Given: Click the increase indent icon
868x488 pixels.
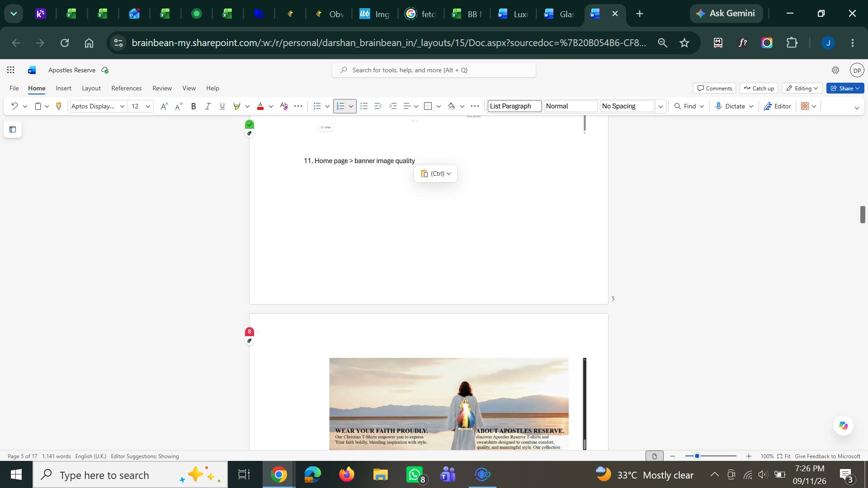Looking at the screenshot, I should 393,106.
